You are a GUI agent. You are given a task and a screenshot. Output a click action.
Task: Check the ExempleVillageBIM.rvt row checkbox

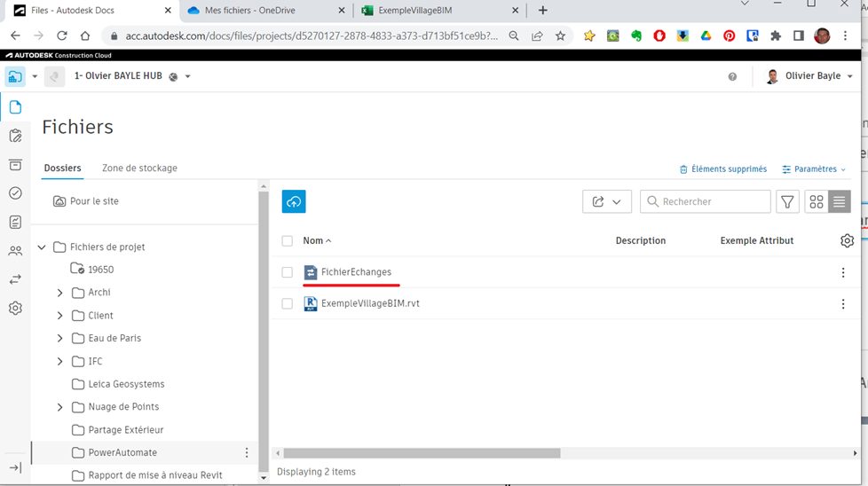click(x=287, y=303)
